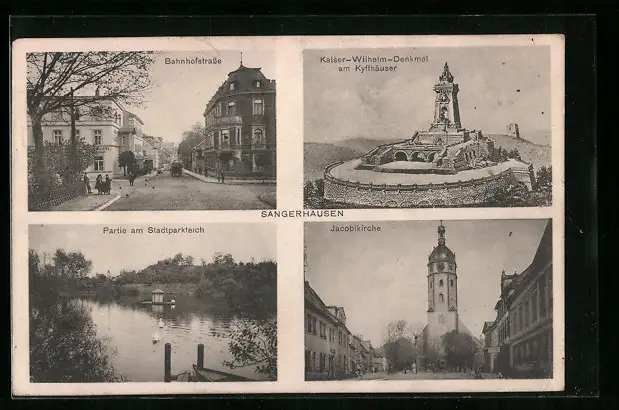Select the "Jacobikirche" caption label

tap(356, 229)
